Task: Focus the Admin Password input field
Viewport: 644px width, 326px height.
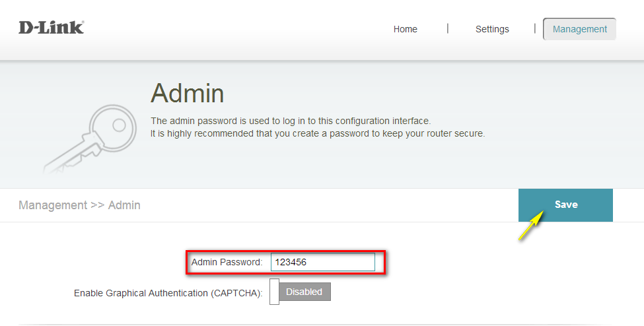Action: point(322,262)
